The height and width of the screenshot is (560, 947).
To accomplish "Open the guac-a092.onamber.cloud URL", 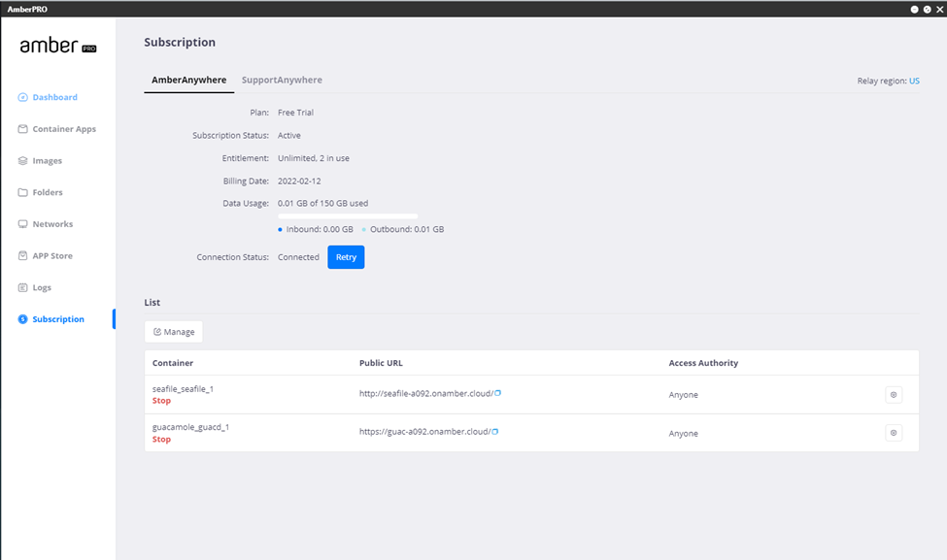I will tap(424, 432).
